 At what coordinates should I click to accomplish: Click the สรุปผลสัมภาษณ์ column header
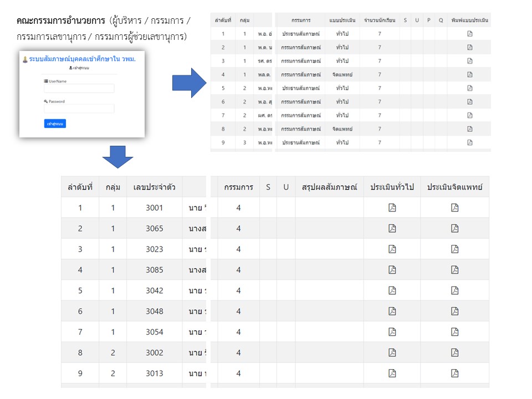[x=329, y=187]
